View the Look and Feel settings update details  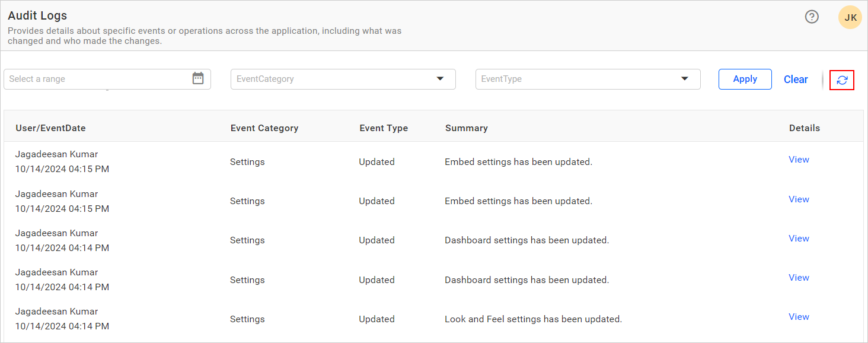point(799,316)
